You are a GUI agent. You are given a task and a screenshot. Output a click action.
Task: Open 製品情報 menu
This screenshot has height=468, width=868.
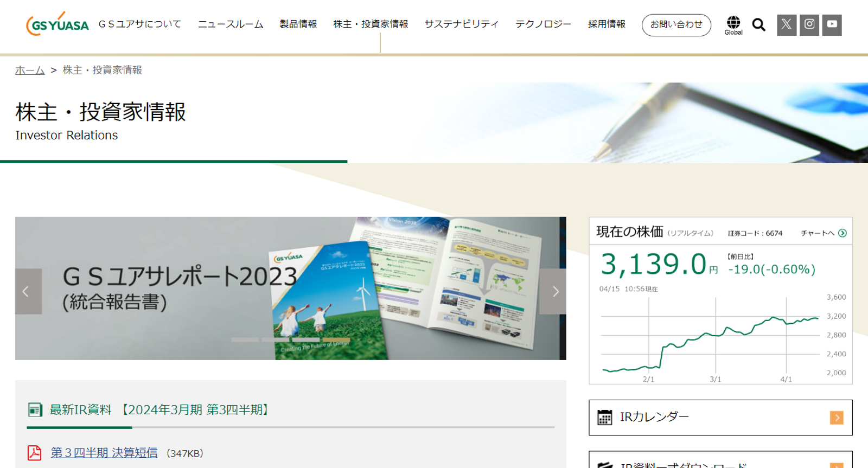[298, 24]
